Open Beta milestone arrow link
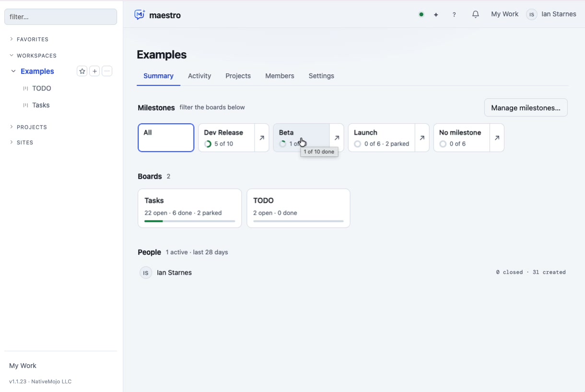Screen dimensions: 585x392 (337, 138)
